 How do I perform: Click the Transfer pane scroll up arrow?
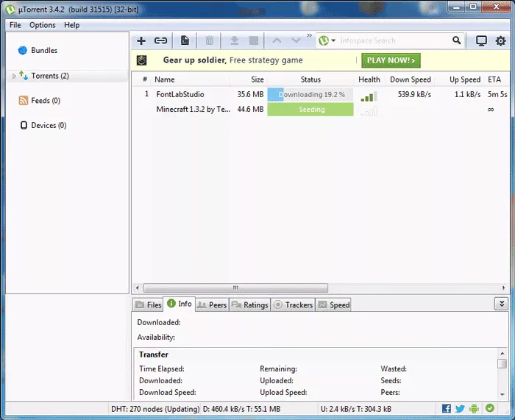pos(502,353)
